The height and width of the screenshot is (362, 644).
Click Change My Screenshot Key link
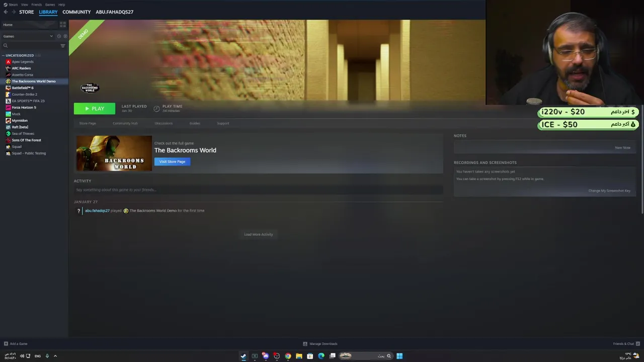[609, 191]
